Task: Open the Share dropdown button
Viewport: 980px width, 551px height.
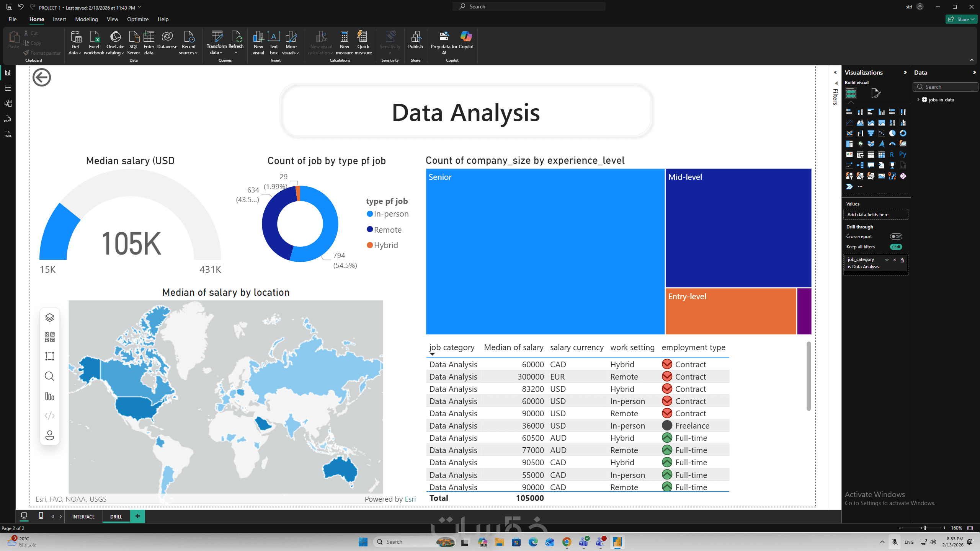Action: coord(962,19)
